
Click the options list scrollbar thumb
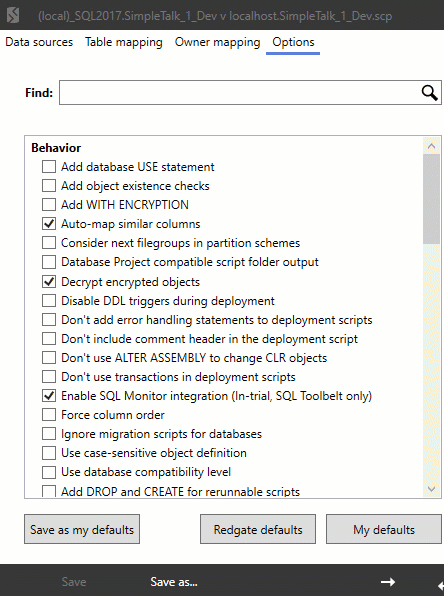[x=431, y=198]
